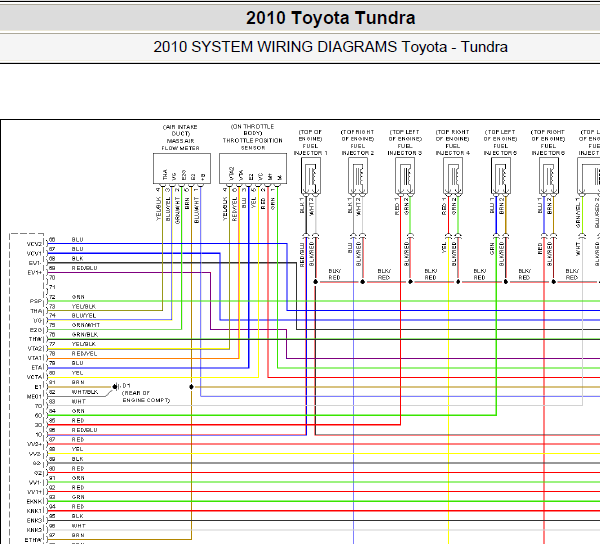Click the pin 78 RED/YEL wire label
The height and width of the screenshot is (544, 600).
pyautogui.click(x=84, y=353)
